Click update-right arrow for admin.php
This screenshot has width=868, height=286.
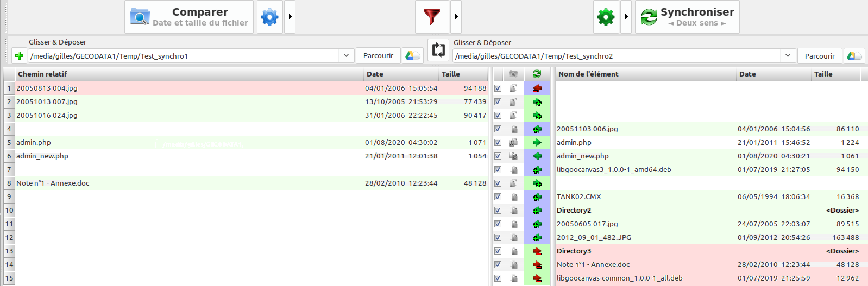[537, 142]
